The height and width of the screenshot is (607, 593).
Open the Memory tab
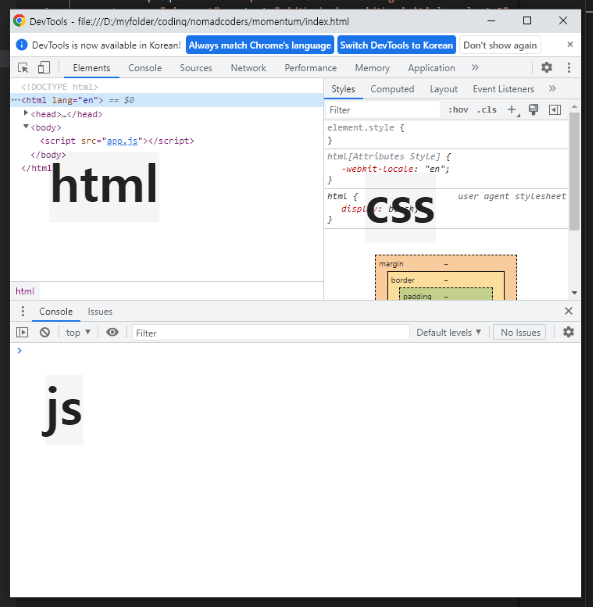pos(372,68)
